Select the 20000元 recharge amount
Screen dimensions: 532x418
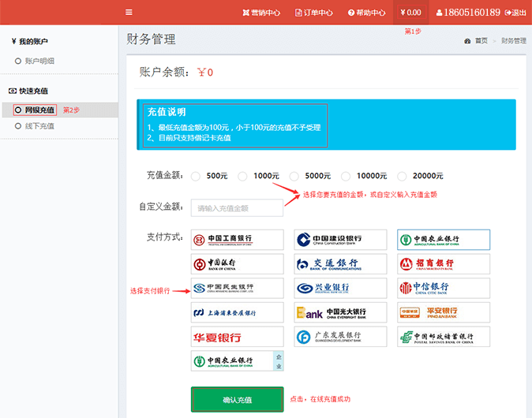pos(403,176)
